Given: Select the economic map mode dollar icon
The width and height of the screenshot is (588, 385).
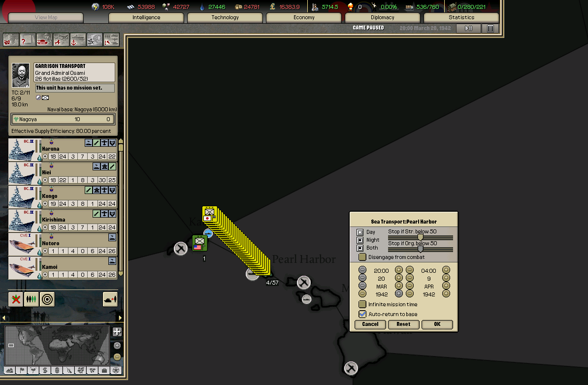Looking at the screenshot, I should coord(45,370).
